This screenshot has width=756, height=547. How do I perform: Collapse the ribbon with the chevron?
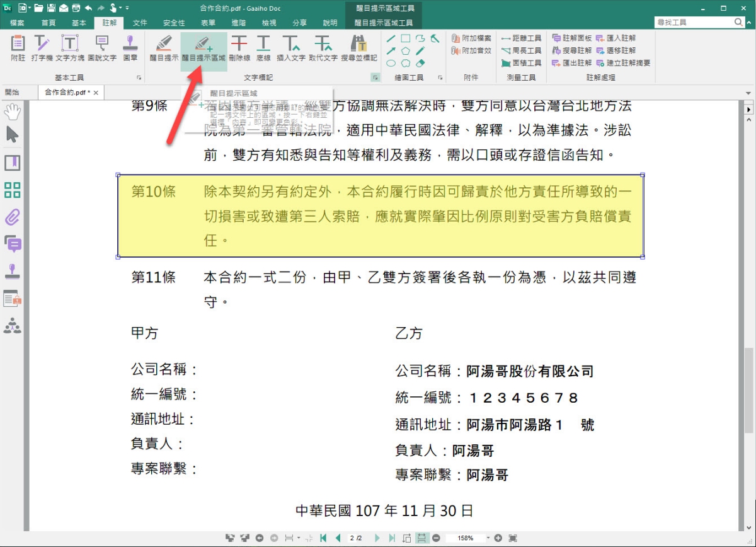[750, 22]
